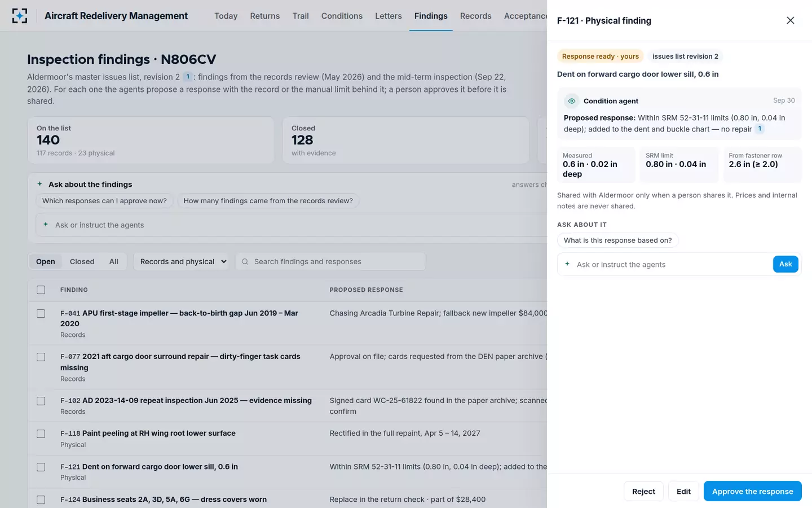Image resolution: width=812 pixels, height=508 pixels.
Task: Open footnote 1 beside revision 2 in the description
Action: click(x=188, y=77)
